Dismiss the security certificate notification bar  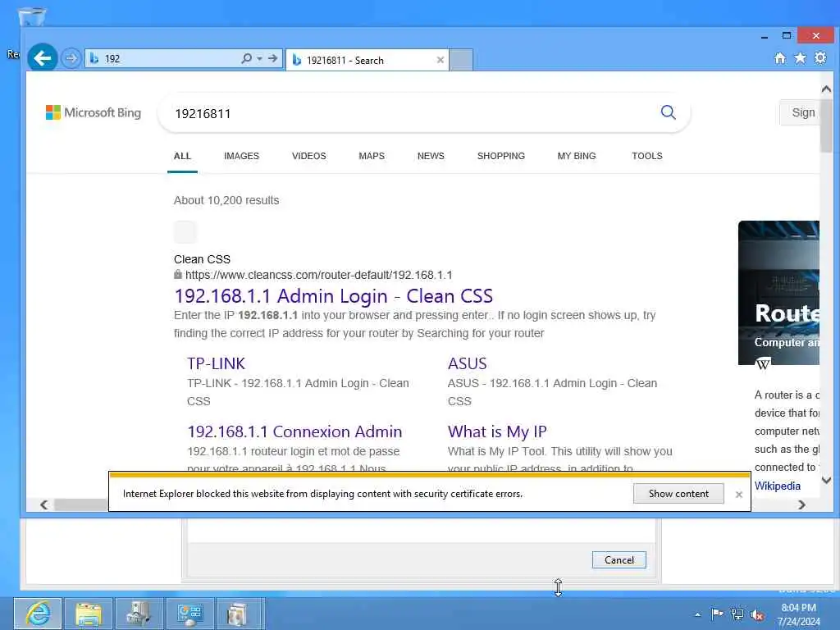[739, 495]
